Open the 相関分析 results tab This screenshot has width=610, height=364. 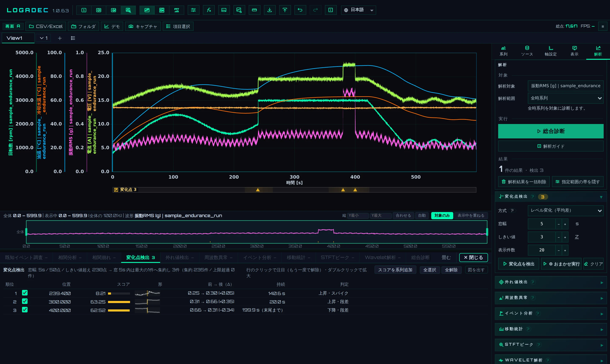[70, 258]
